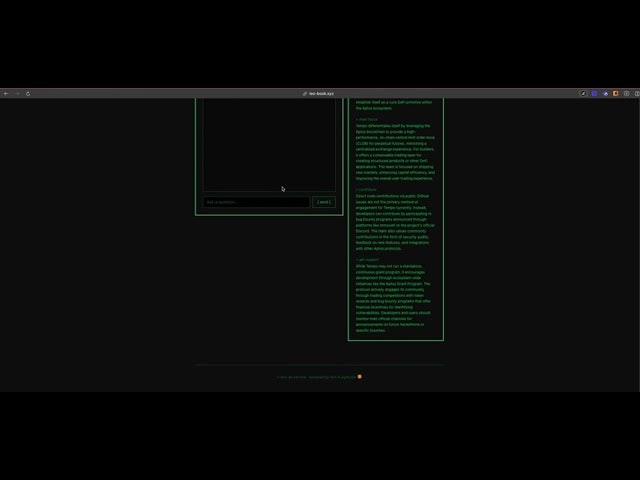Viewport: 640px width, 480px height.
Task: Toggle the sidebar panel icon at the toolbar's far right
Action: tap(637, 93)
